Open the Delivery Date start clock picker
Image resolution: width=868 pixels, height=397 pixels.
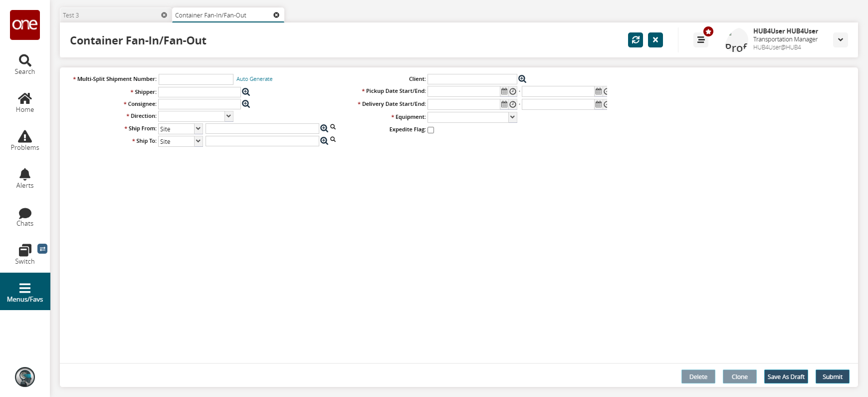[x=512, y=104]
